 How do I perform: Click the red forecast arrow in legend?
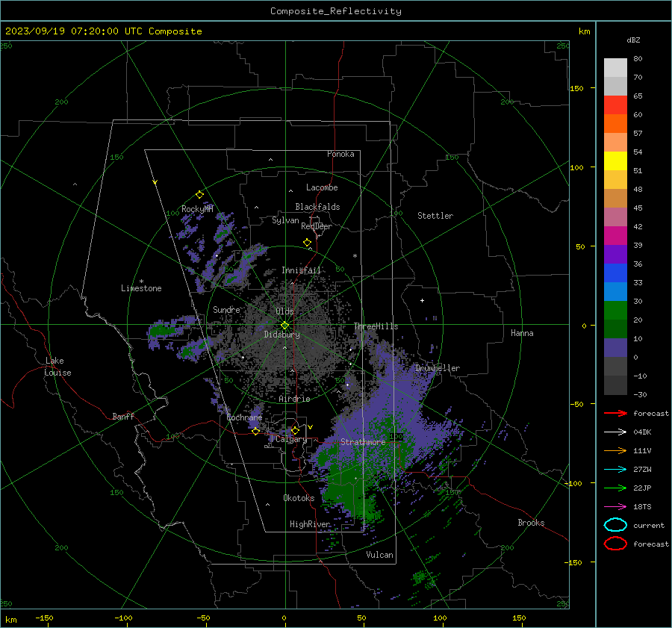coord(615,413)
